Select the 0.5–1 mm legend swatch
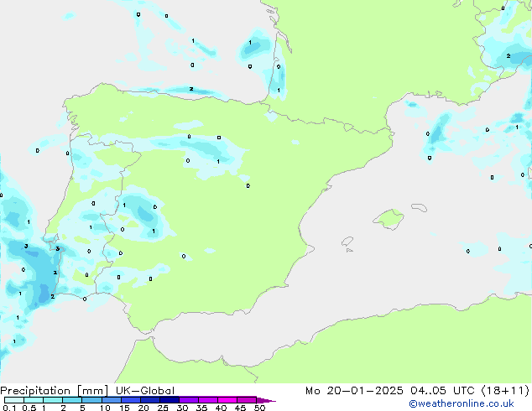This screenshot has height=411, width=532. [34, 400]
